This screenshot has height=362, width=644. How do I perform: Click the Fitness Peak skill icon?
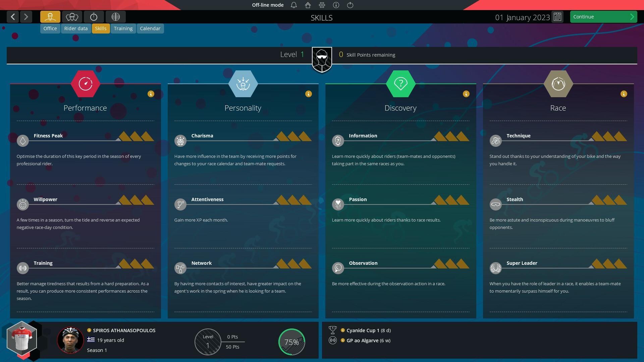(22, 140)
